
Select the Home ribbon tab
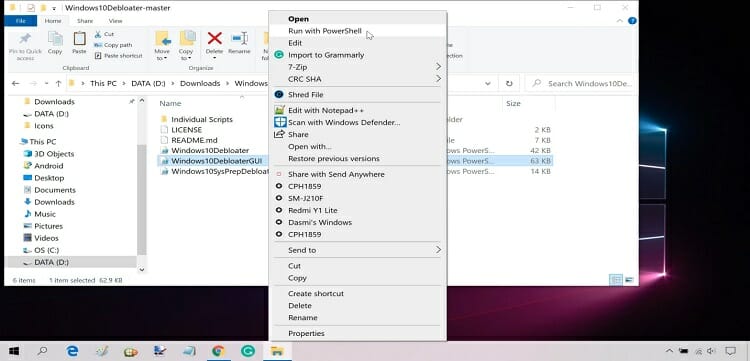53,21
